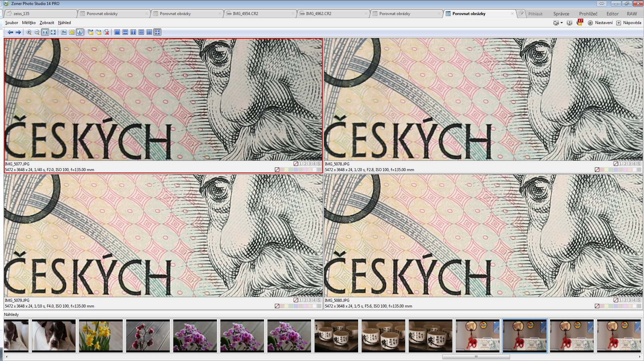The image size is (644, 361).
Task: Open the Soubor menu
Action: click(x=12, y=23)
